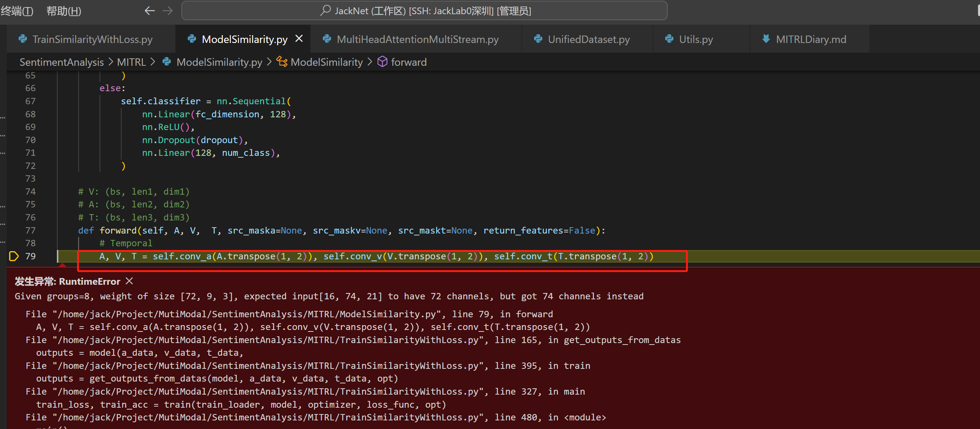The height and width of the screenshot is (429, 980).
Task: Click the '# Temporal' comment
Action: (126, 243)
